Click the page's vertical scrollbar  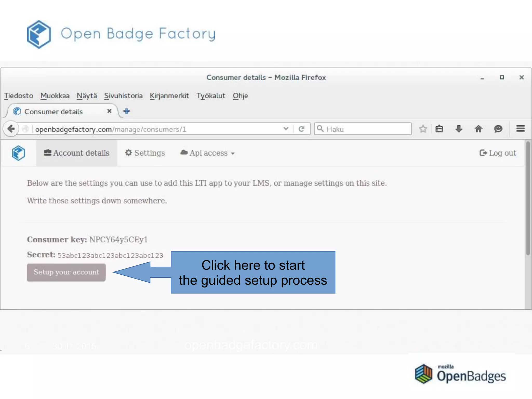coord(528,197)
